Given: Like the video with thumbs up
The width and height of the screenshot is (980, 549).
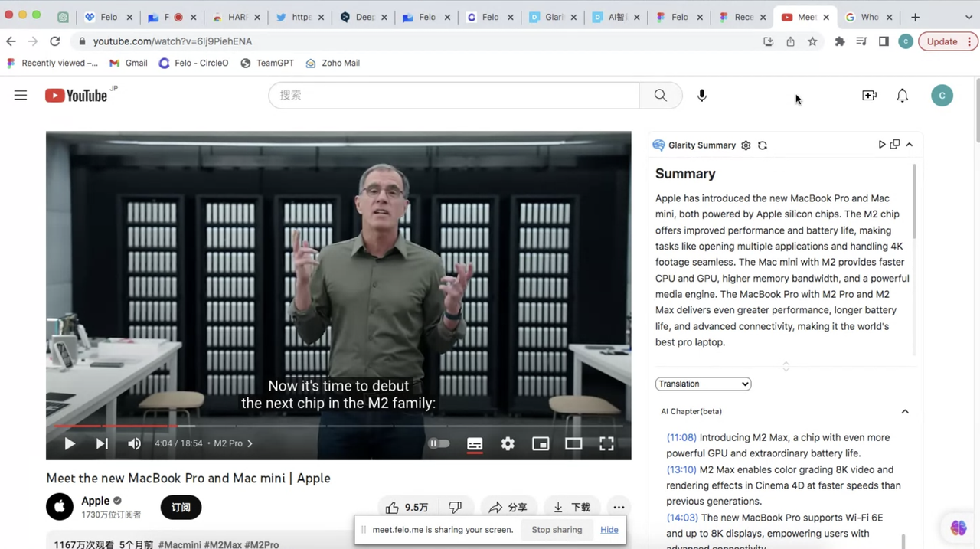Looking at the screenshot, I should tap(407, 507).
